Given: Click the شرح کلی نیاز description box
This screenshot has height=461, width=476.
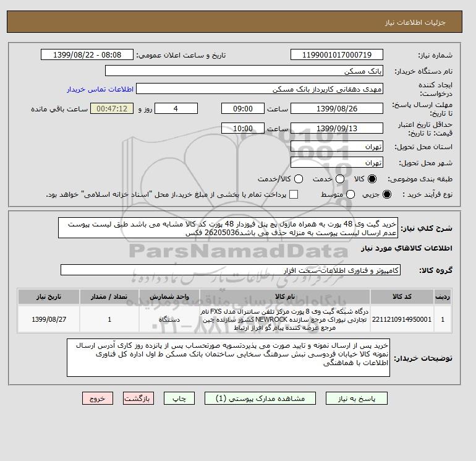Looking at the screenshot, I should tap(228, 228).
